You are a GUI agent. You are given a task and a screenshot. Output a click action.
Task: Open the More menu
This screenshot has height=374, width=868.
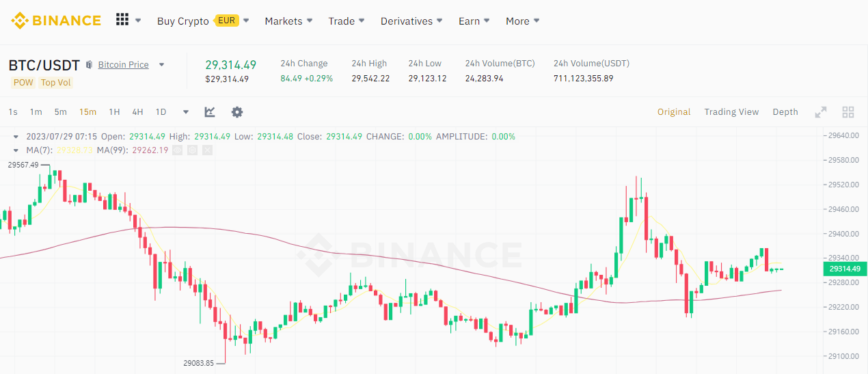point(517,21)
